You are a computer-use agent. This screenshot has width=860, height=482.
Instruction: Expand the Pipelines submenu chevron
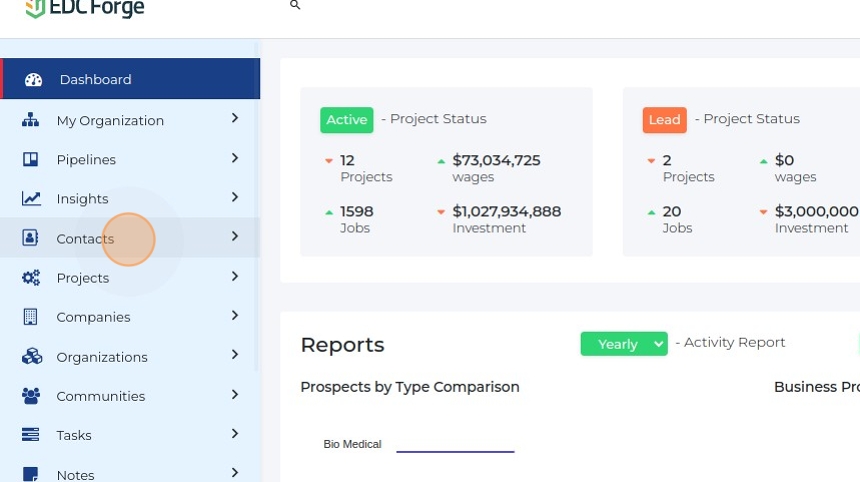click(x=235, y=158)
